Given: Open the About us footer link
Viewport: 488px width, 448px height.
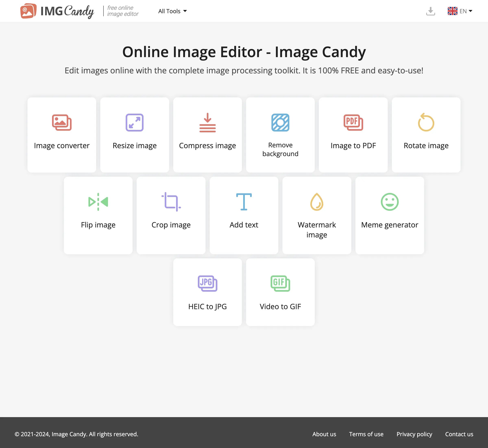Looking at the screenshot, I should [x=324, y=434].
